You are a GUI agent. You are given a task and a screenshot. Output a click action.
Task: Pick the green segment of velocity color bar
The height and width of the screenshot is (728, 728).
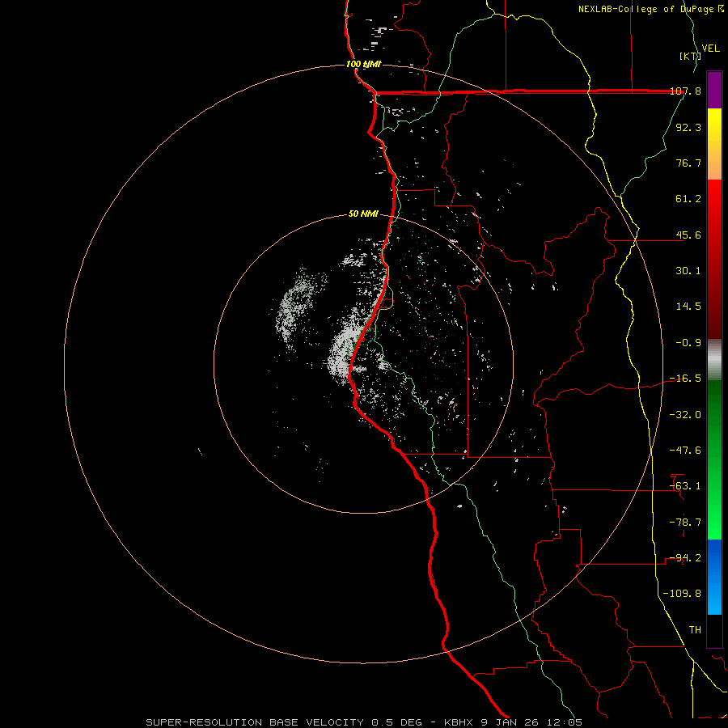(x=714, y=459)
